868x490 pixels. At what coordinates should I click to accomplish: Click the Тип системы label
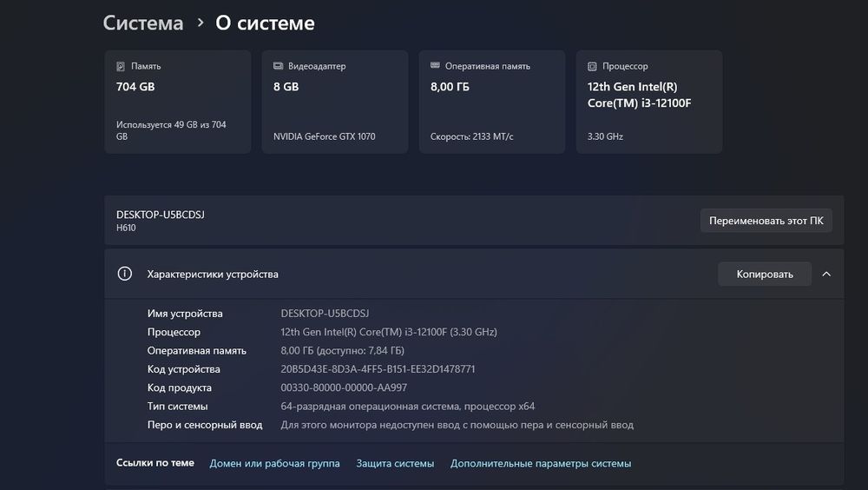tap(178, 407)
